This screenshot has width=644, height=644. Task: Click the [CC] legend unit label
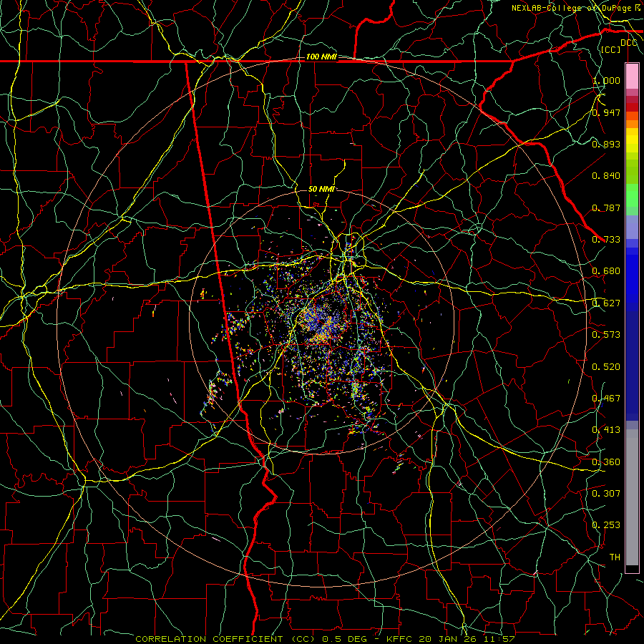point(611,49)
